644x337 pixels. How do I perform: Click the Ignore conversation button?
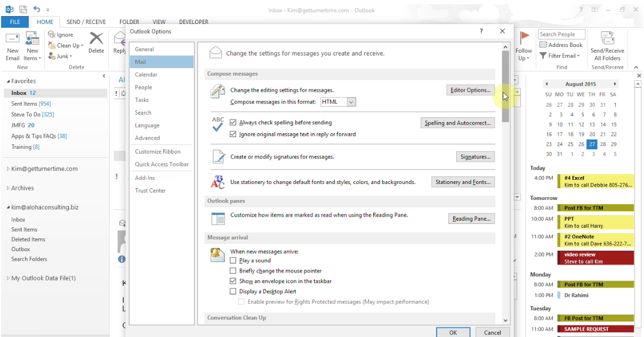[x=60, y=35]
